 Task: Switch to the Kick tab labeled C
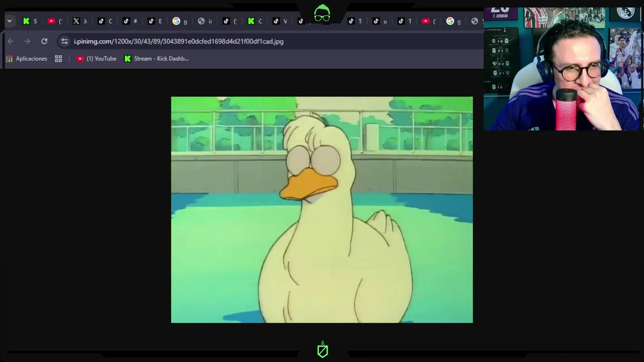pos(255,21)
